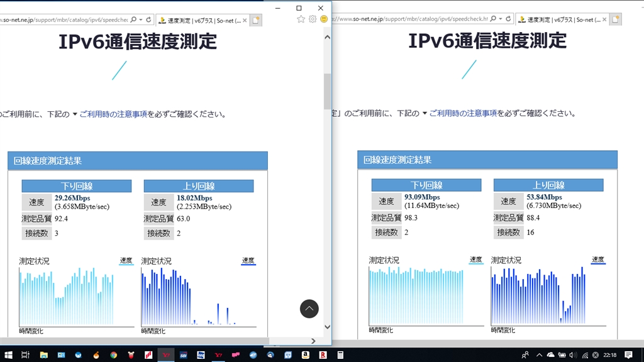Open the Action Center notifications icon

pos(628,355)
